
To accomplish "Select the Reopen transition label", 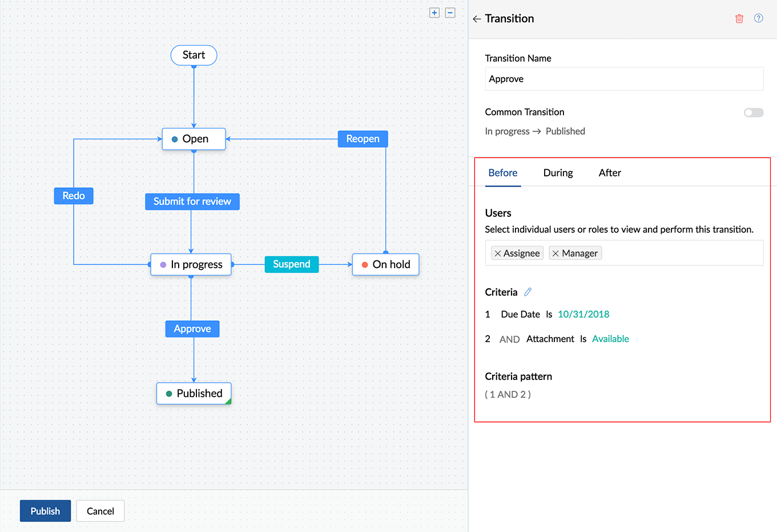I will tap(363, 139).
